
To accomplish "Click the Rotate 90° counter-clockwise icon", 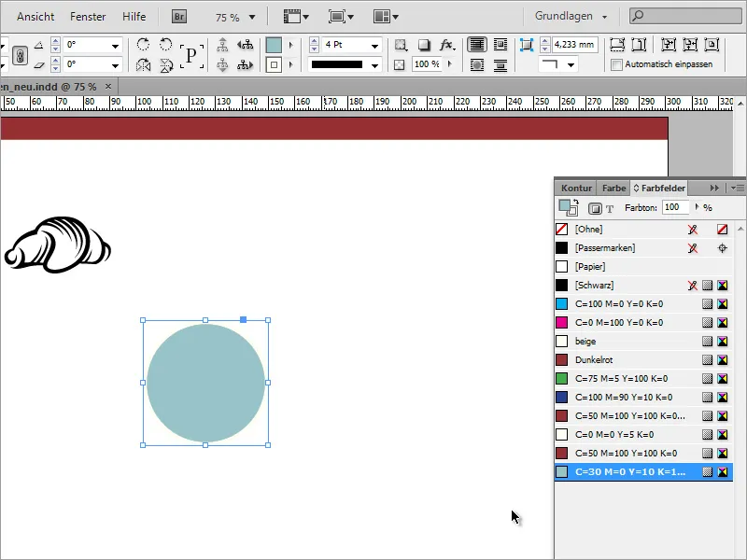I will coord(166,45).
